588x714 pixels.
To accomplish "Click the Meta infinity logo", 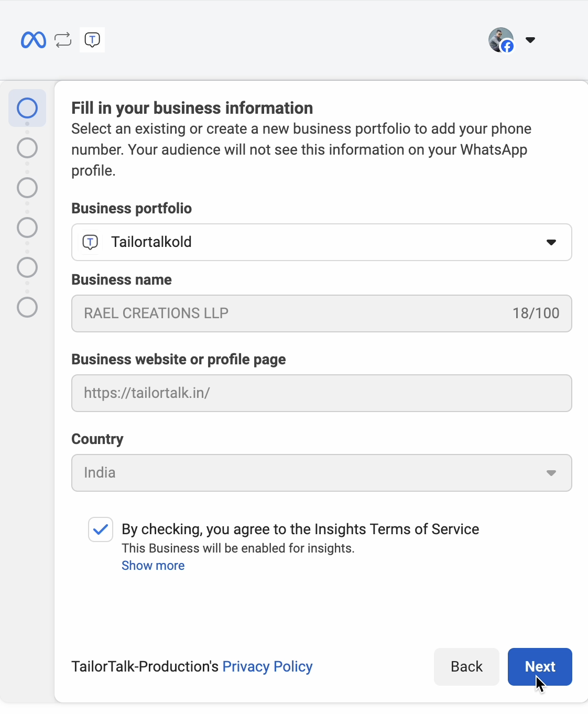I will (x=34, y=40).
